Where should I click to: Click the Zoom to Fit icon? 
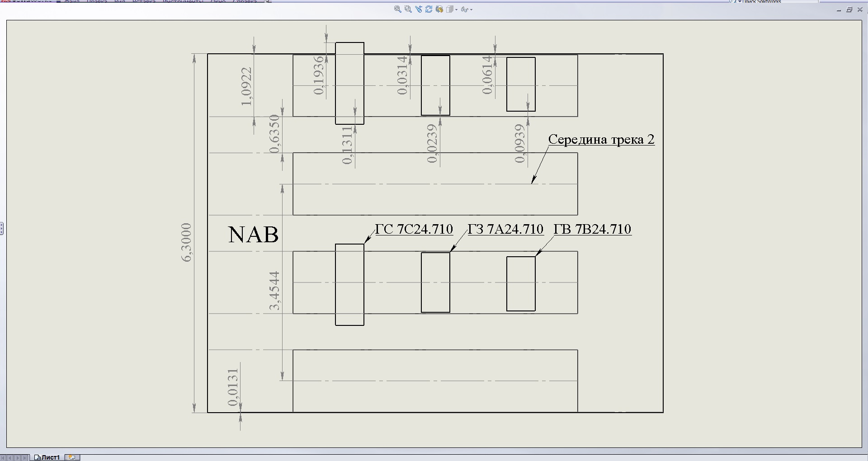click(398, 9)
